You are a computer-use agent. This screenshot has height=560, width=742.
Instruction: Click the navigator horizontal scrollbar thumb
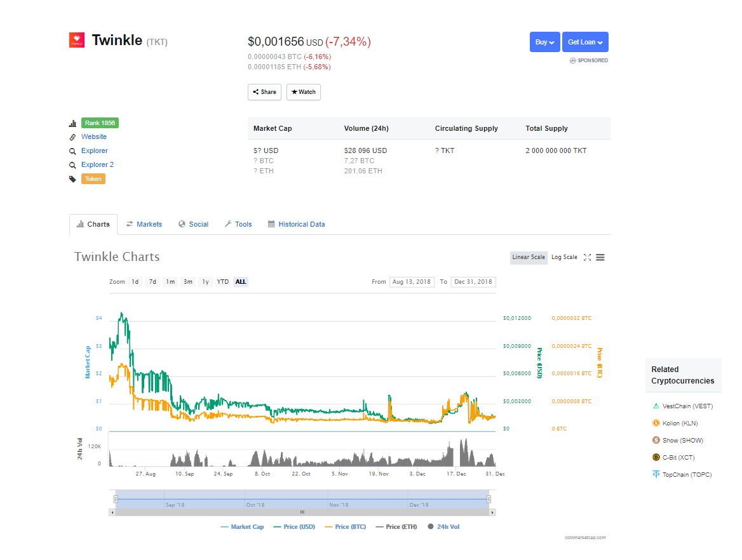[302, 512]
